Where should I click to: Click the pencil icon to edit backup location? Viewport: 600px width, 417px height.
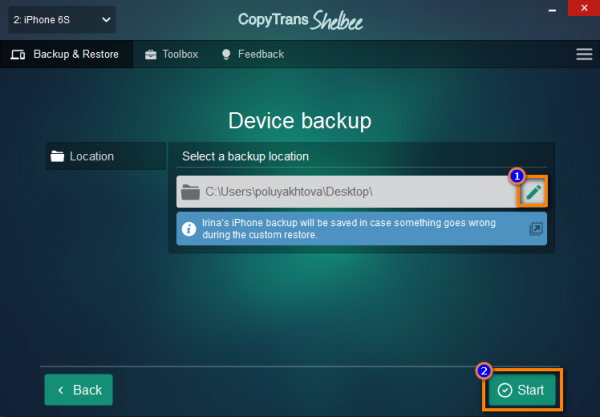tap(534, 192)
